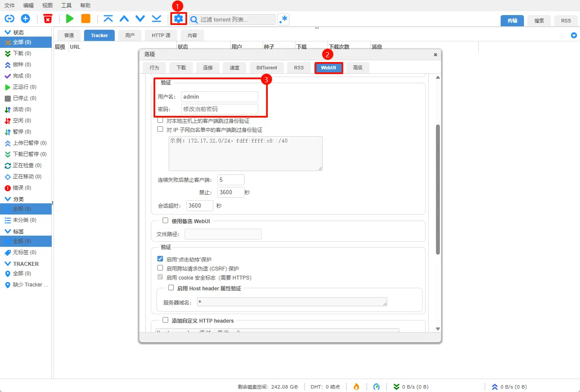The height and width of the screenshot is (392, 580).
Task: Uncheck the clickjacking protection checkbox
Action: point(160,259)
